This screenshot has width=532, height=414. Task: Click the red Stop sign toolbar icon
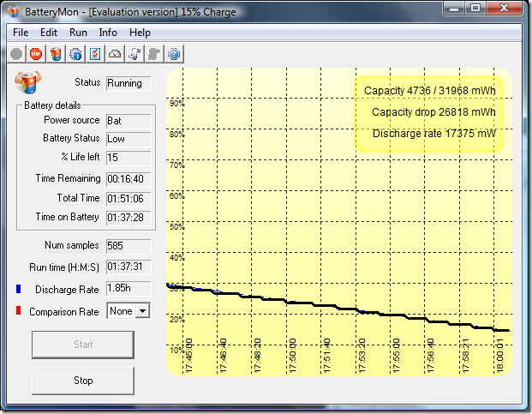click(x=36, y=53)
